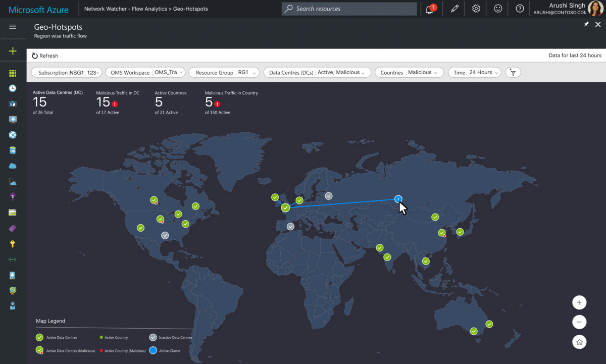Viewport: 606px width, 364px height.
Task: Expand the Time 24 Hours dropdown
Action: [x=475, y=73]
